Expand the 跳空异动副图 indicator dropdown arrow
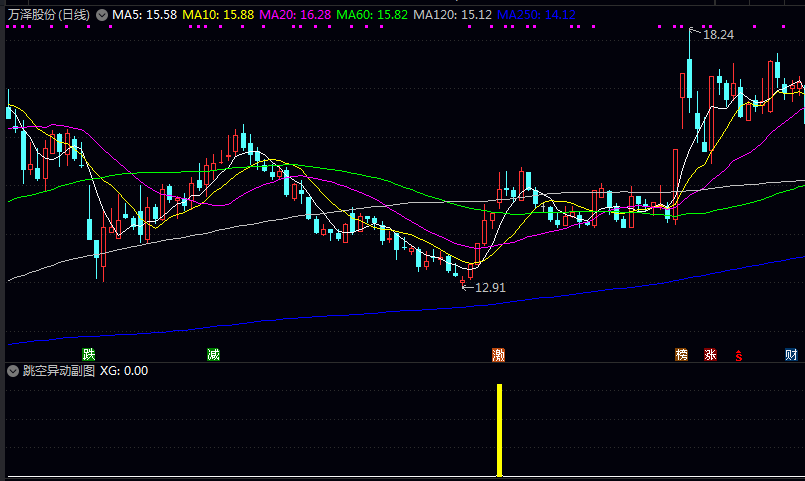 coord(13,371)
